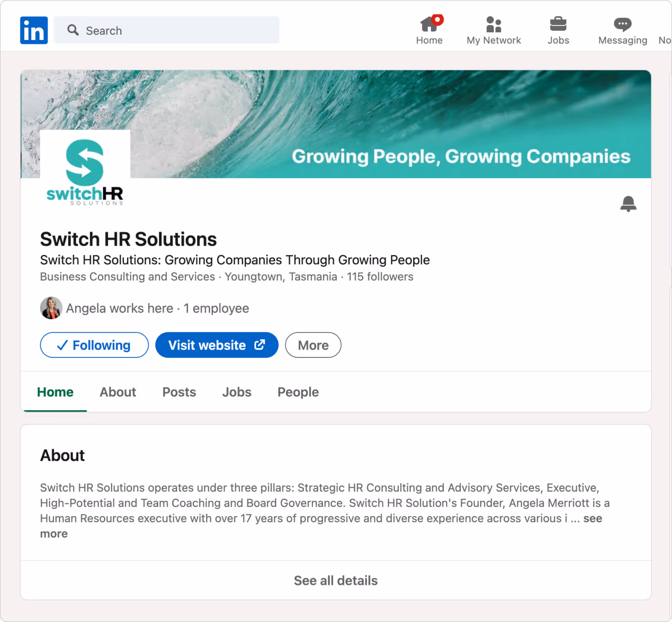
Task: Open the More dropdown button
Action: (313, 345)
